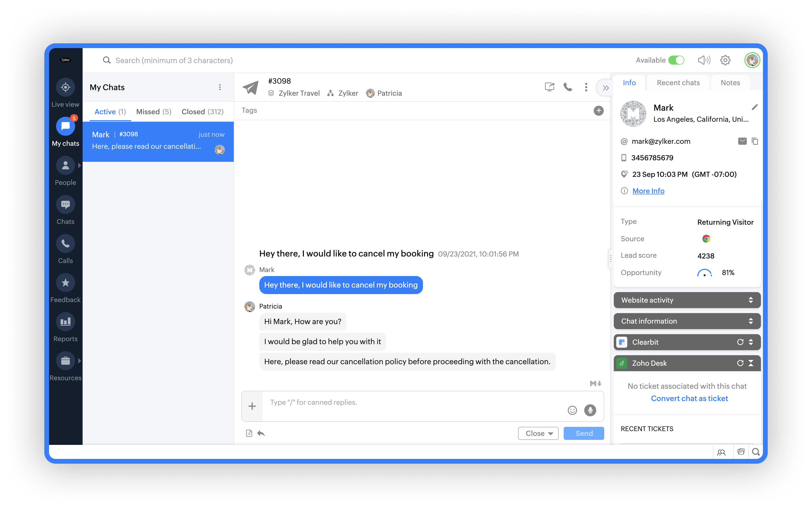Open the Feedback star icon
Viewport: 812px width, 509px height.
point(65,283)
